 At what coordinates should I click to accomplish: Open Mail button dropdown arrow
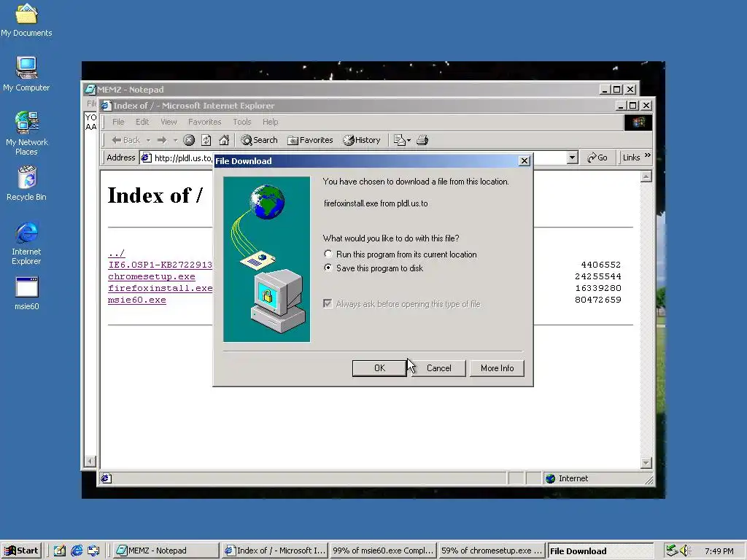(x=409, y=140)
